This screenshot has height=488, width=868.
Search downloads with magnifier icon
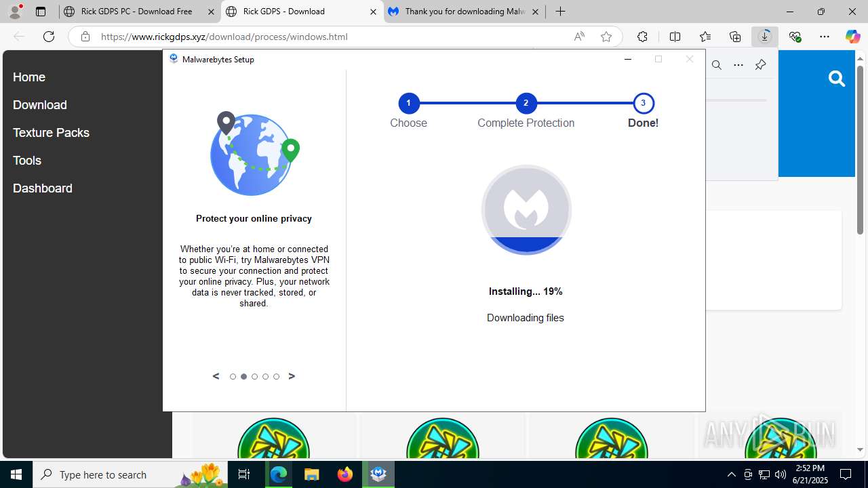[717, 65]
